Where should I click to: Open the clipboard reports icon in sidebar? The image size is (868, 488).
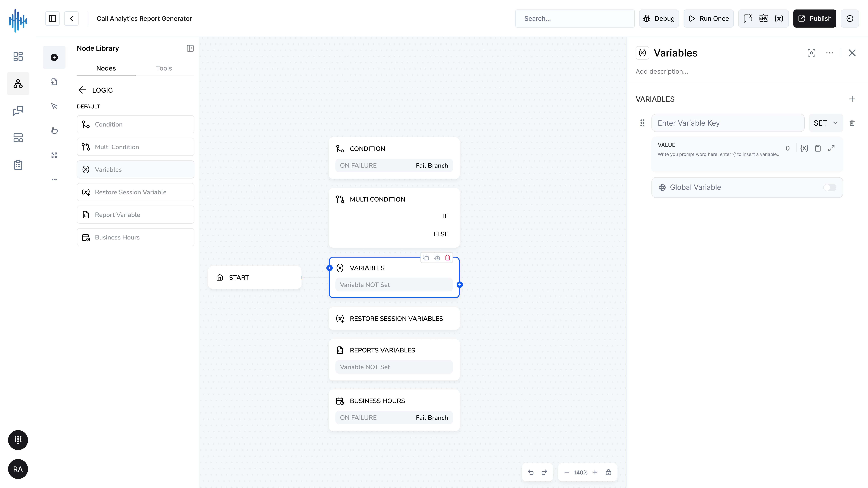tap(18, 165)
